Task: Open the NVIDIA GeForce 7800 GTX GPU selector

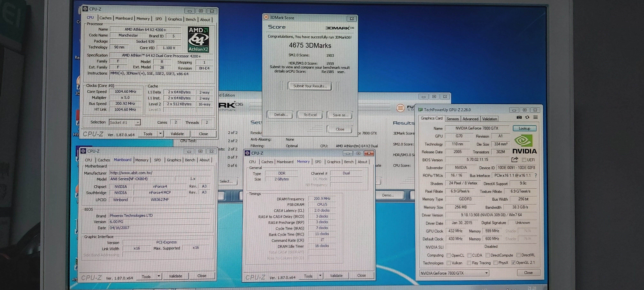Action: (x=454, y=273)
